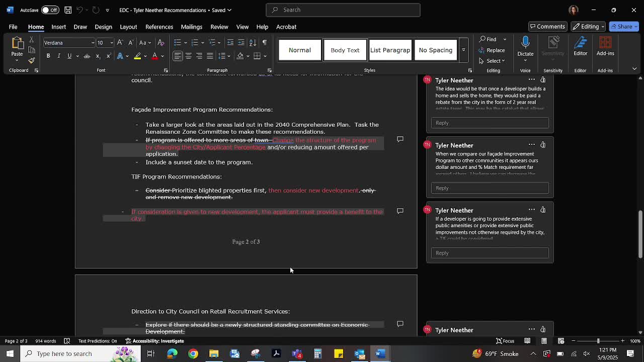Click the Share button
Screen dimensions: 644x362
tap(623, 27)
